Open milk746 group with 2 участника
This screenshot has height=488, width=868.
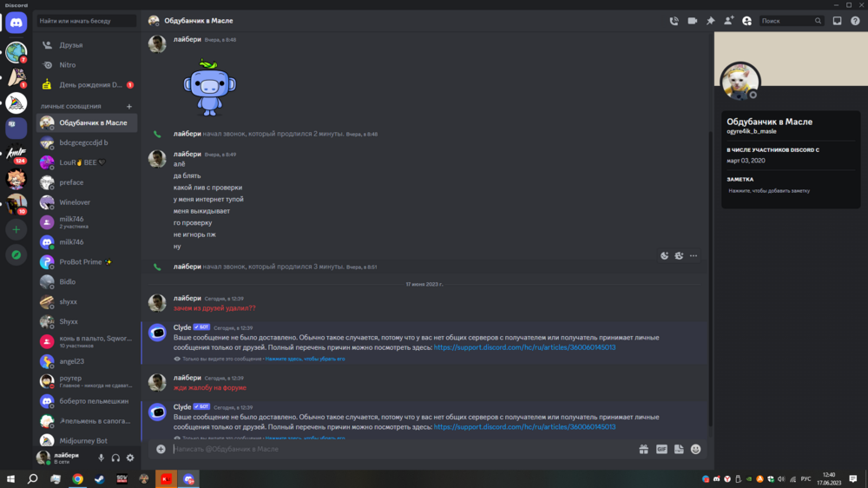(x=86, y=222)
